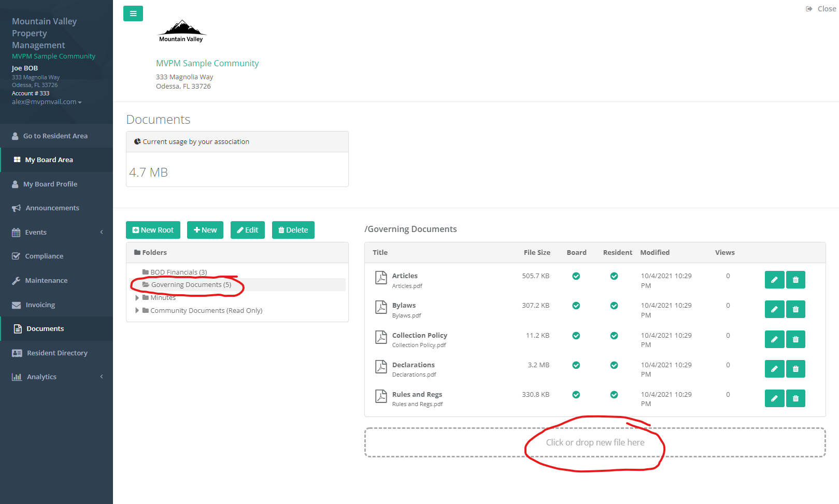Delete the Rules and Regs document

tap(795, 398)
